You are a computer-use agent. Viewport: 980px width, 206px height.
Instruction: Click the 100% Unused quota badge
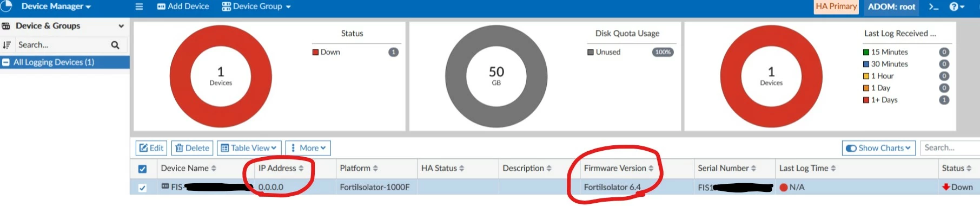pos(663,52)
